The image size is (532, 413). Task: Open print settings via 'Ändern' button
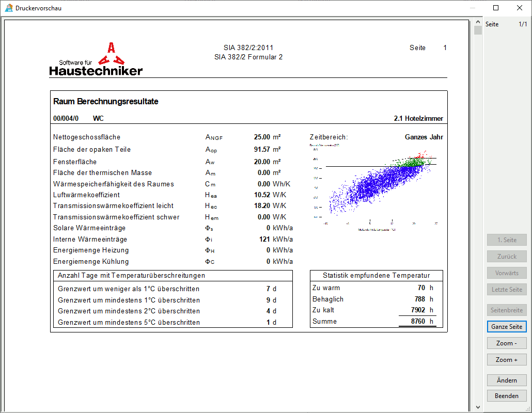pos(507,380)
